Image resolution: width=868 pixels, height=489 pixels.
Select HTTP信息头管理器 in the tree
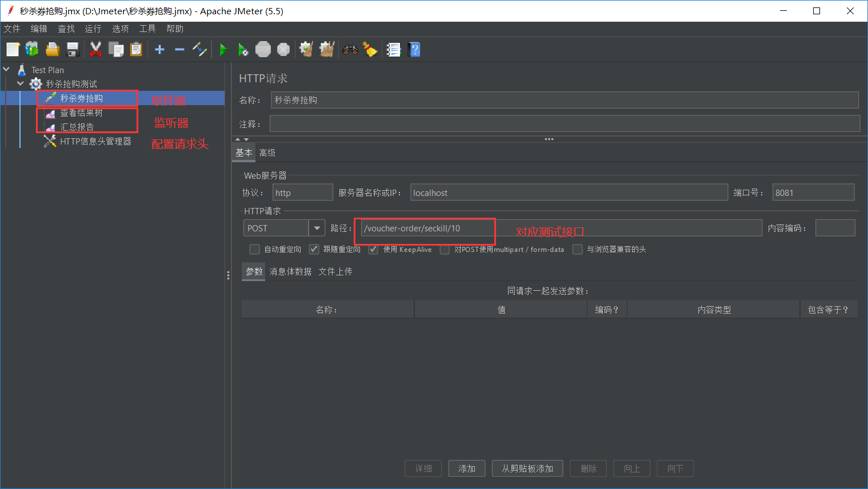[95, 141]
